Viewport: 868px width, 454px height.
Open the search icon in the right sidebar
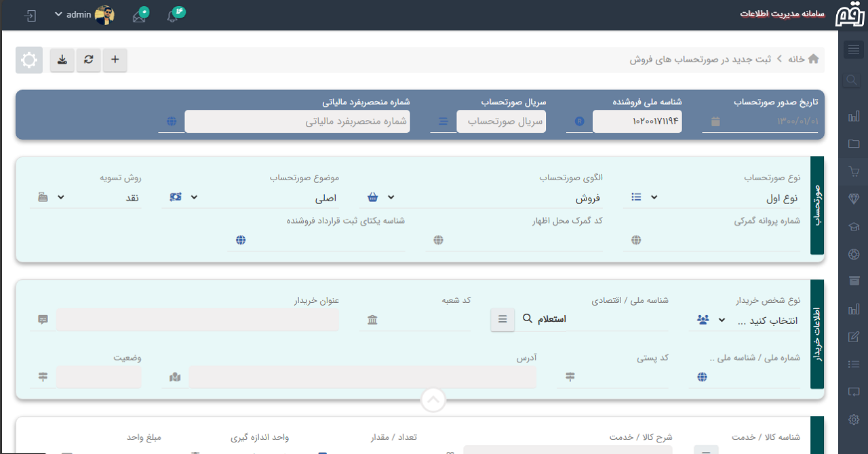coord(852,79)
